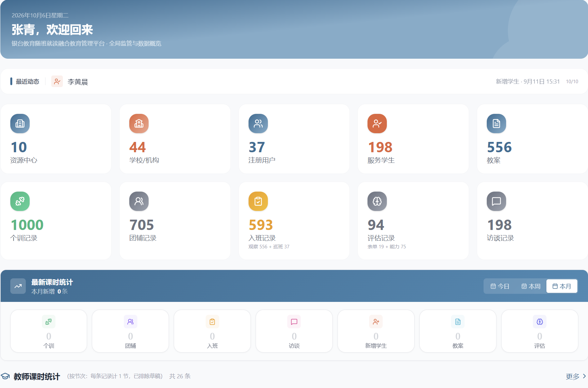Open the 教案 document icon above 556

496,124
